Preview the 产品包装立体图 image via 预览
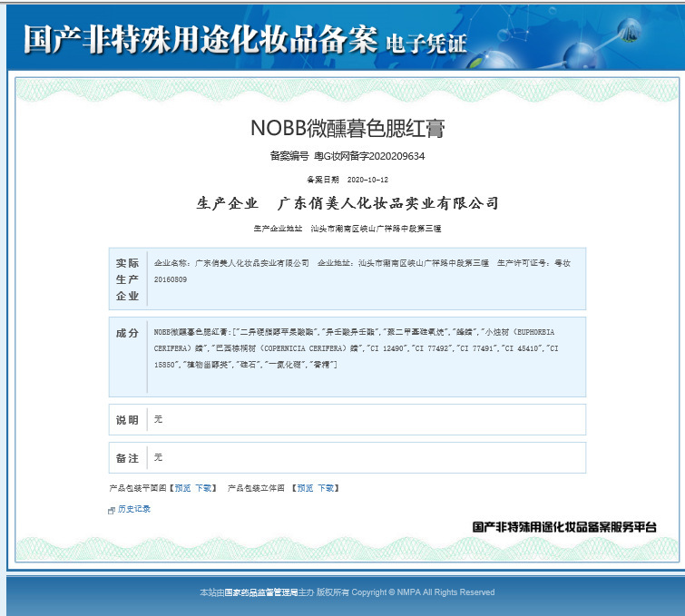 [x=304, y=488]
